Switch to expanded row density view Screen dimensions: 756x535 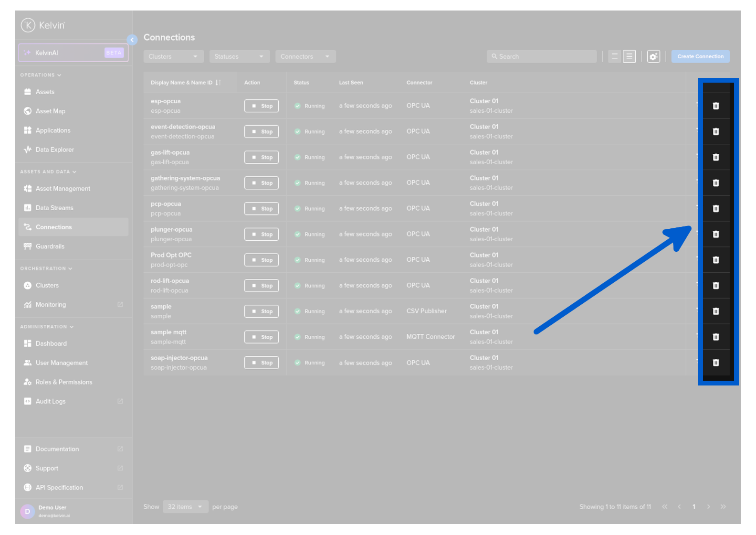[x=629, y=57]
